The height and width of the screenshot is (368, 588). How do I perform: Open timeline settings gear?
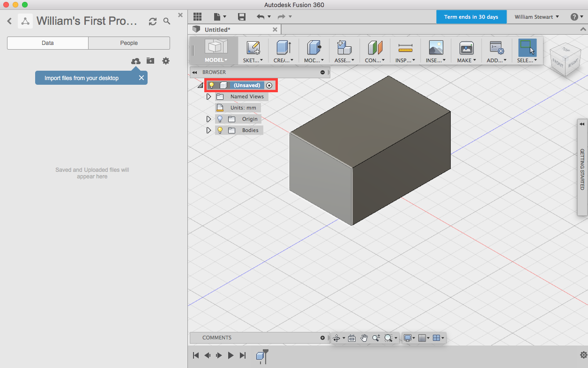point(583,355)
